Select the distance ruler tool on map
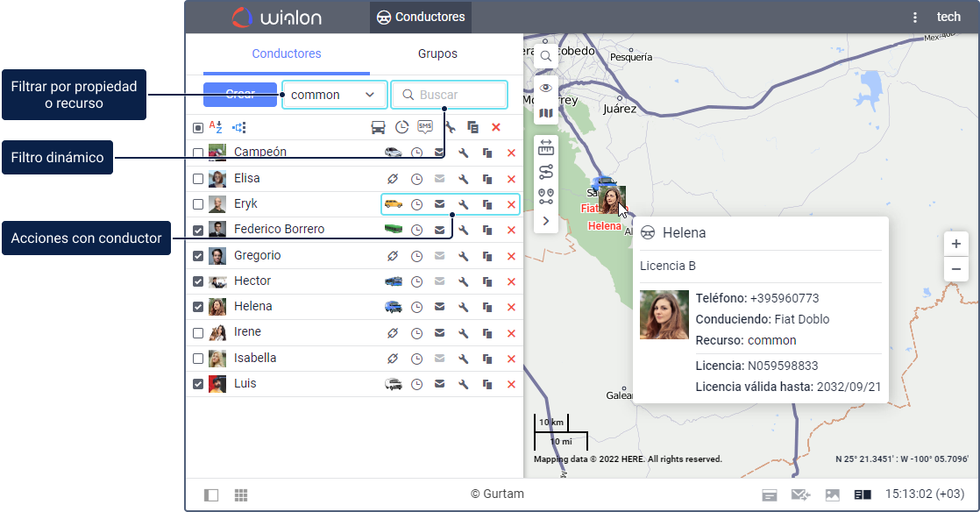The width and height of the screenshot is (980, 512). click(545, 147)
